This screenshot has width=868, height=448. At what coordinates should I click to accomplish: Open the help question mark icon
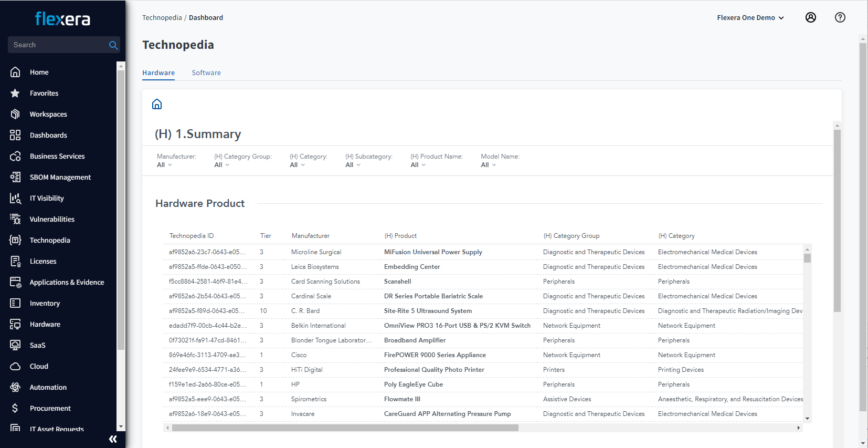click(840, 17)
